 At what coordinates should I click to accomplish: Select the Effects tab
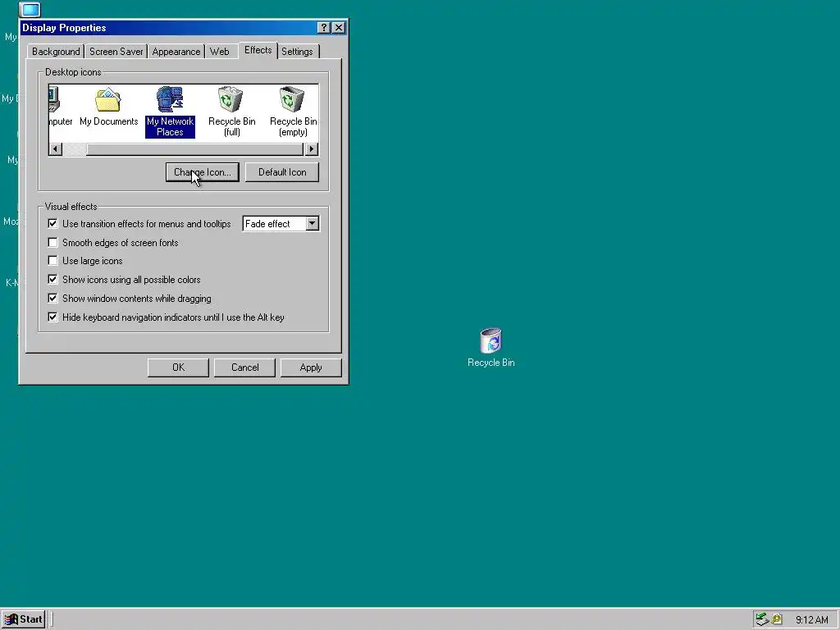coord(258,50)
